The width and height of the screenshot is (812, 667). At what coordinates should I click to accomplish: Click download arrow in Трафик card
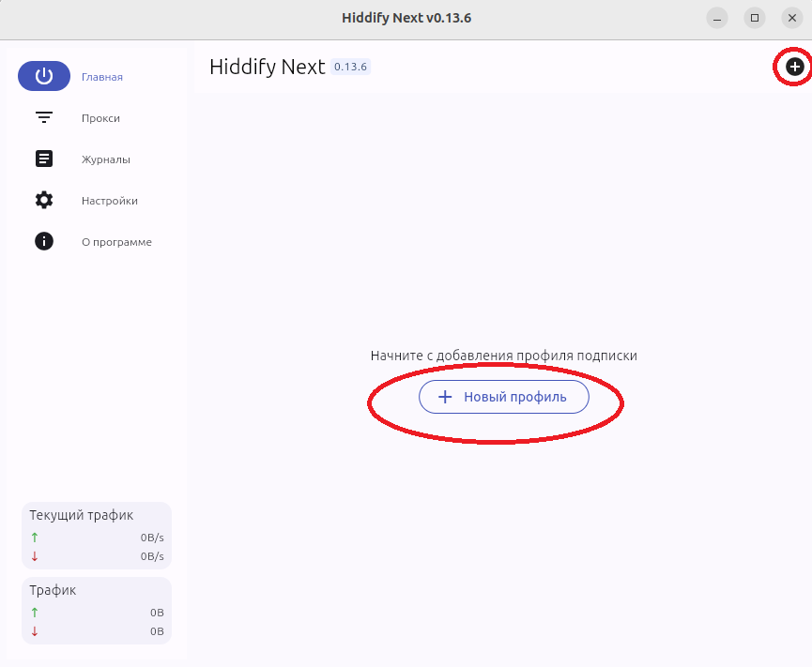[x=35, y=631]
